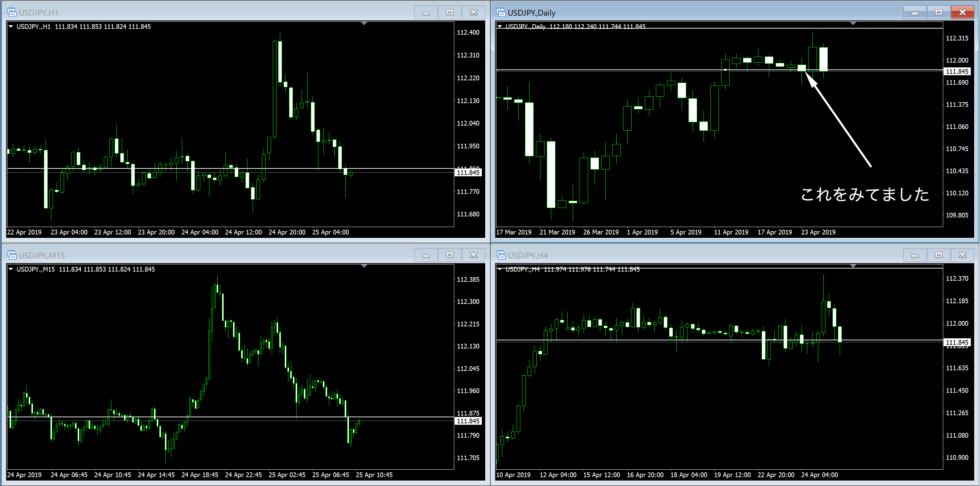
Task: Expand the H1 chart info triangle
Action: (11, 27)
